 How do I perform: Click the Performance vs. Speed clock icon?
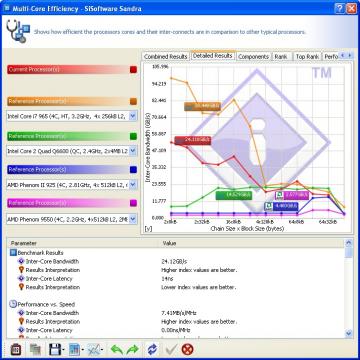point(13,304)
